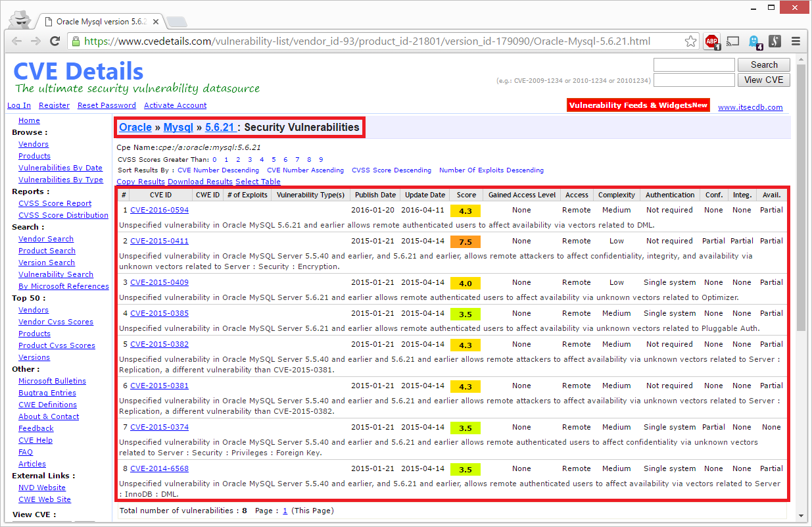Sort by CVSS Score Descending
812x527 pixels.
(x=391, y=170)
